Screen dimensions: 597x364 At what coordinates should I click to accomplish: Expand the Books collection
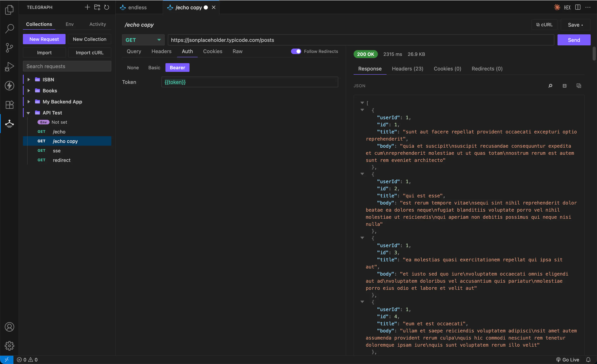coord(29,91)
